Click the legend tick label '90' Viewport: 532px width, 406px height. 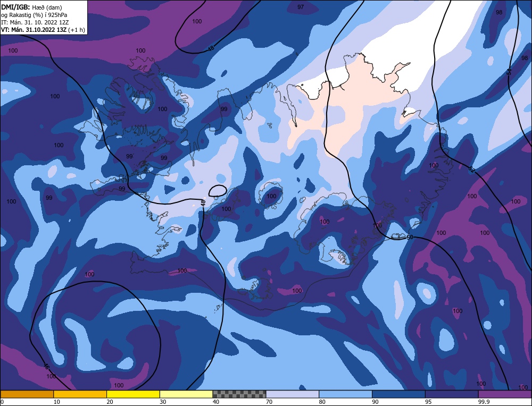pos(376,402)
